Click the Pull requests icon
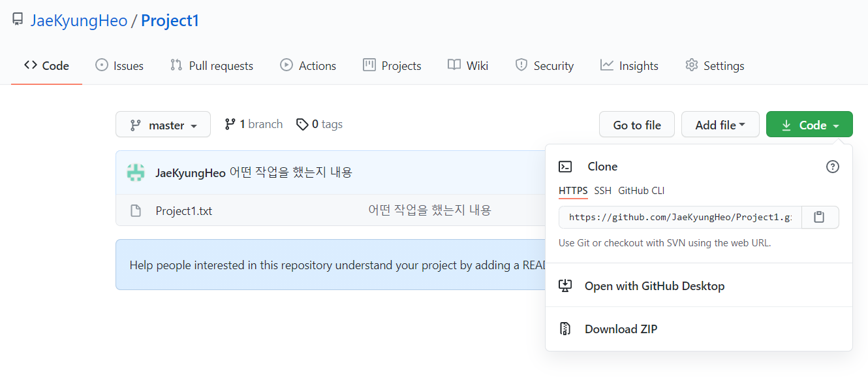Image resolution: width=868 pixels, height=392 pixels. click(176, 65)
